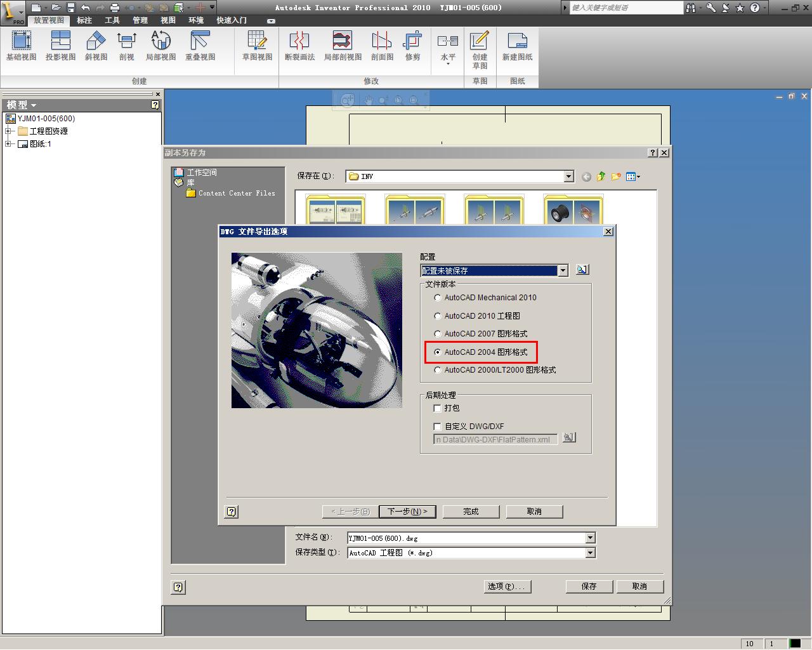The height and width of the screenshot is (650, 812).
Task: Open the 工具 ribbon tab
Action: tap(112, 20)
